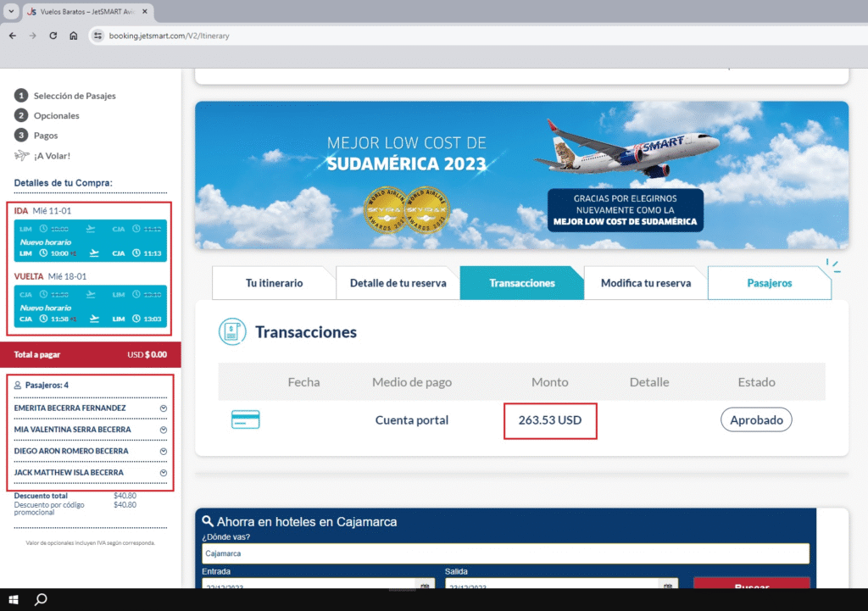868x611 pixels.
Task: Click the Pasajeros person icon
Action: 18,386
